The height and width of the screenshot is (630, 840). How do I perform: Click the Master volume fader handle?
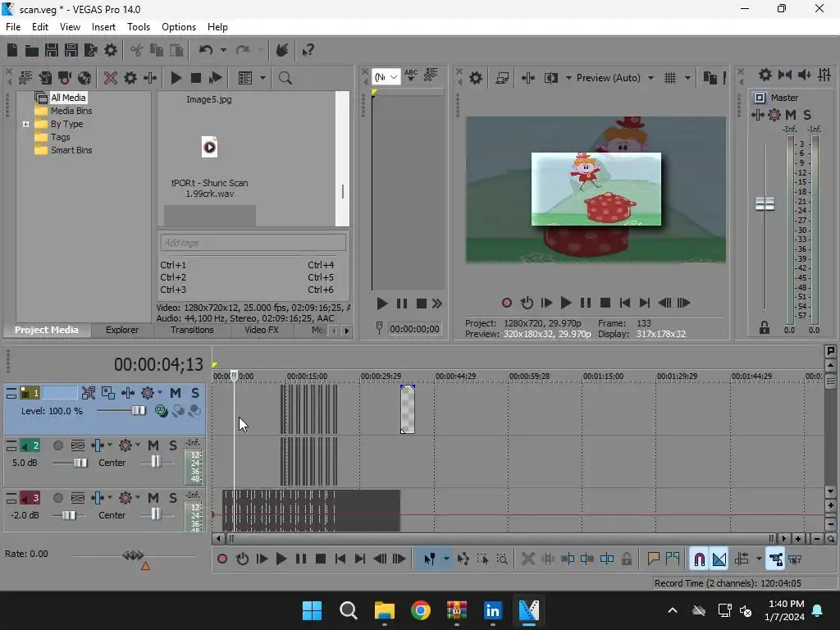(x=765, y=203)
